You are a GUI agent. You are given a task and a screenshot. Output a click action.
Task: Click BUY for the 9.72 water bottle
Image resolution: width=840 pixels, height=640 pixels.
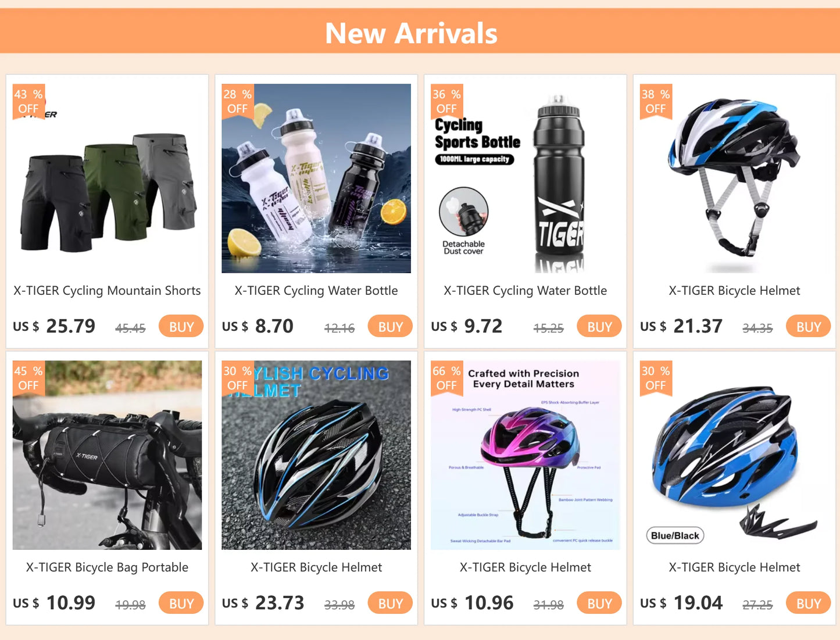click(599, 327)
